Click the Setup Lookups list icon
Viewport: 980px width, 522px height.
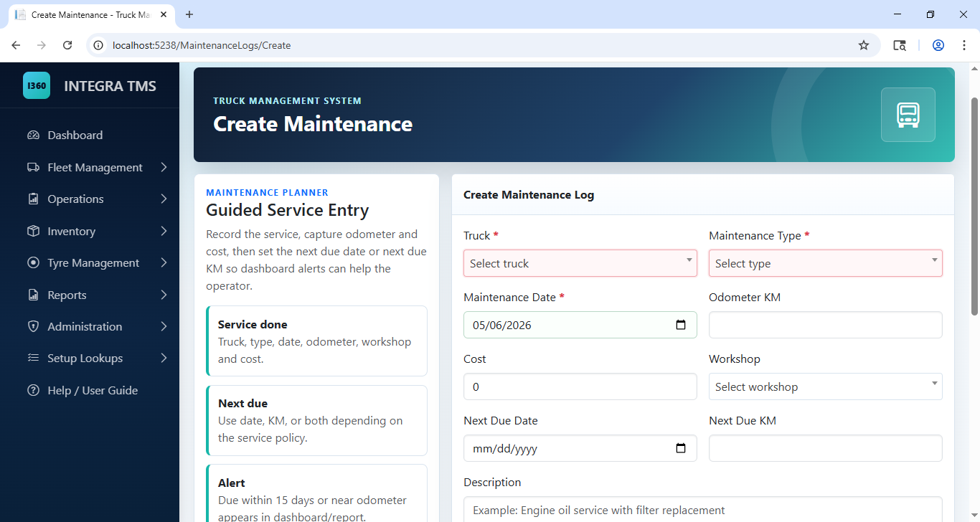pyautogui.click(x=33, y=359)
